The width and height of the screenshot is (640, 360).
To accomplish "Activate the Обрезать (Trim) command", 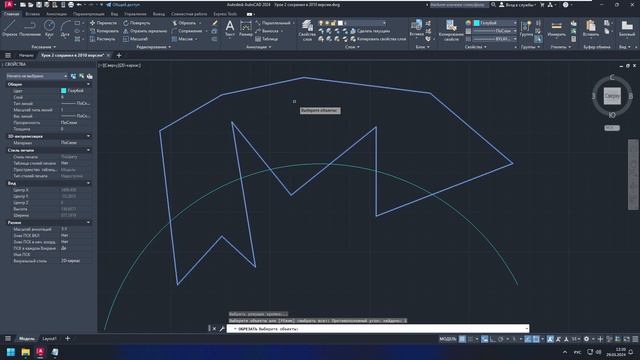I will click(184, 23).
